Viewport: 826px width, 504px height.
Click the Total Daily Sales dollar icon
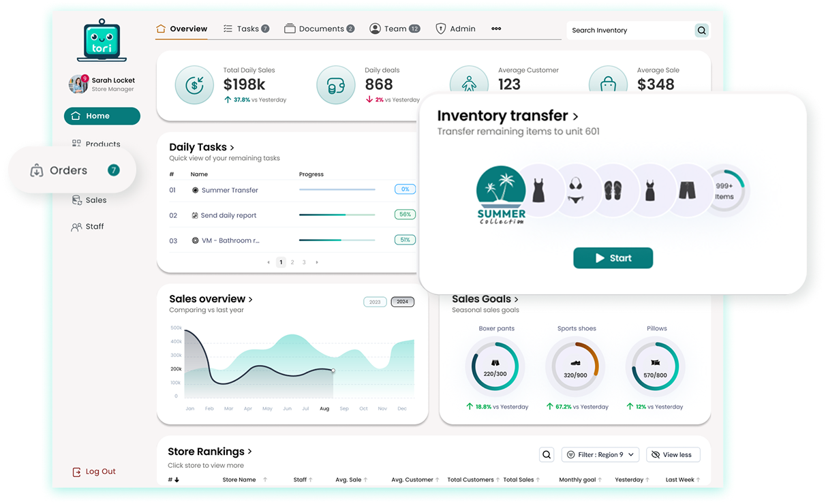point(194,85)
